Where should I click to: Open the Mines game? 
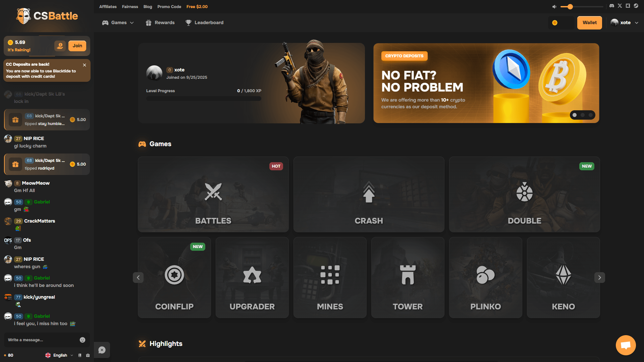point(330,277)
